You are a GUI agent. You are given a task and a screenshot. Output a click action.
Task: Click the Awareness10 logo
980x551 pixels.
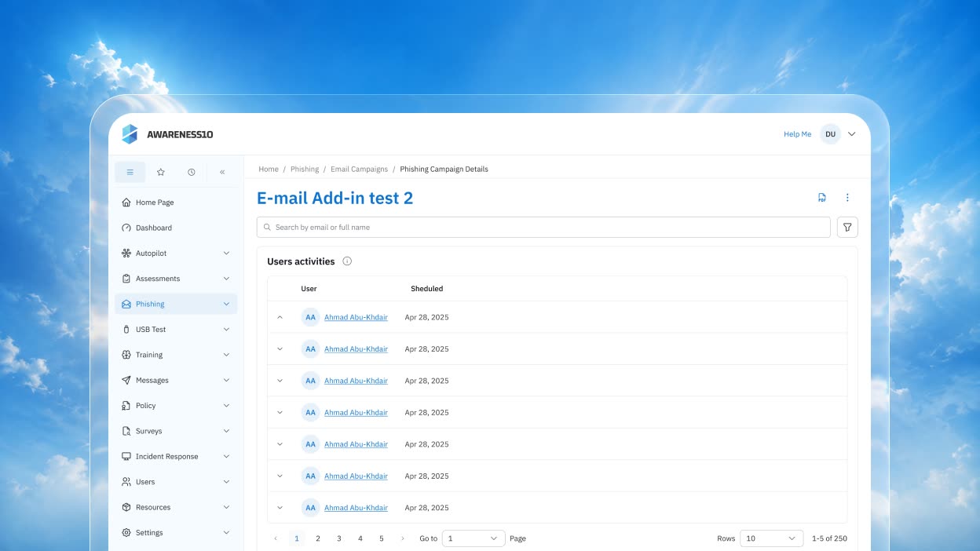click(x=167, y=134)
